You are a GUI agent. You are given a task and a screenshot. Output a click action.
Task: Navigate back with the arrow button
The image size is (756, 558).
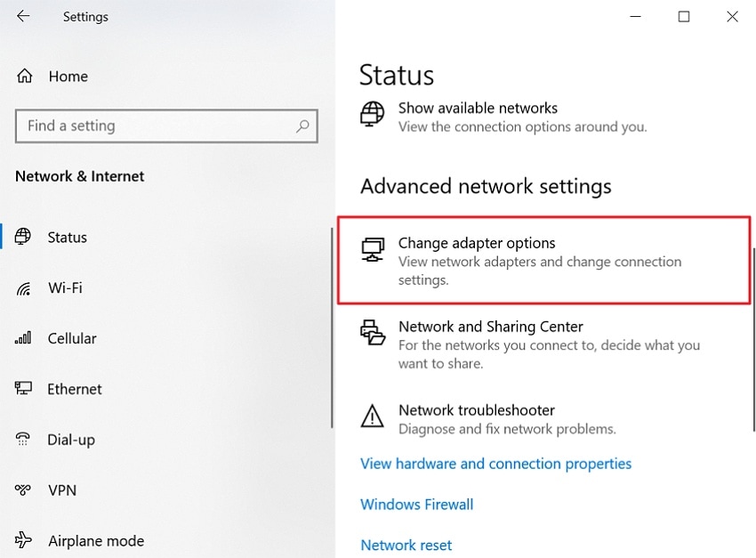21,15
